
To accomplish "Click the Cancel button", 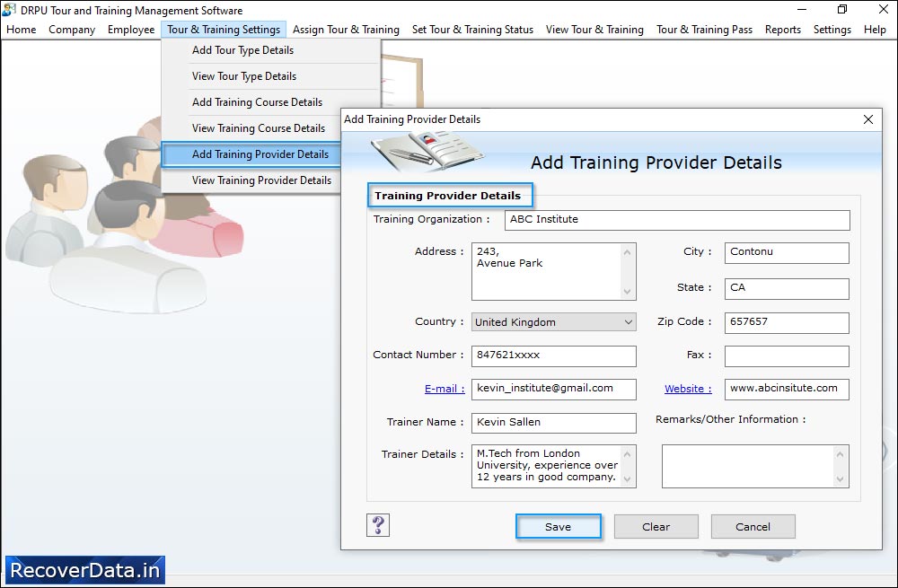I will (x=753, y=527).
